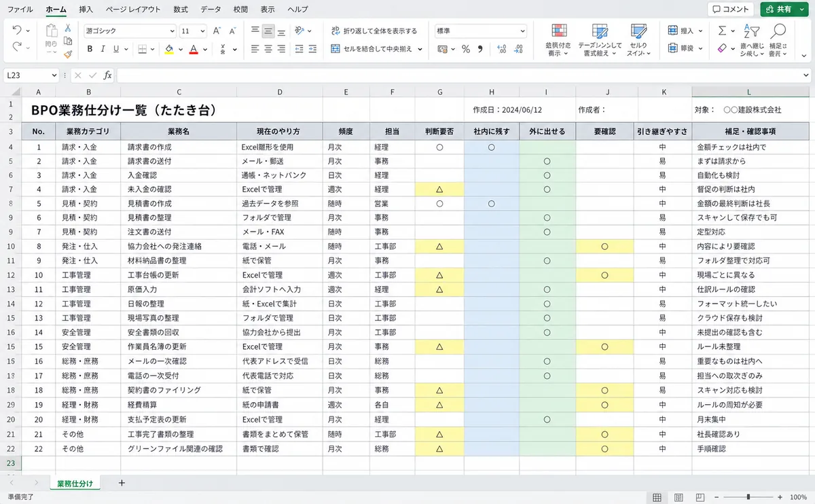Screen dimensions: 815x504
Task: Open the ファイル menu
Action: click(20, 10)
